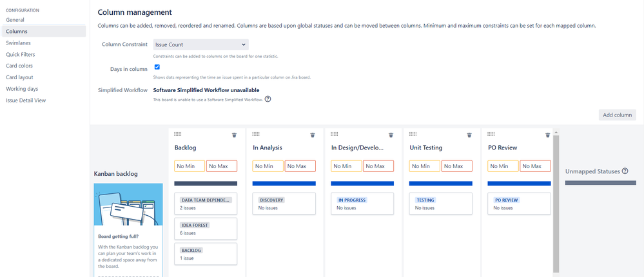Set No Min field for Backlog column
The height and width of the screenshot is (277, 644).
coord(190,166)
